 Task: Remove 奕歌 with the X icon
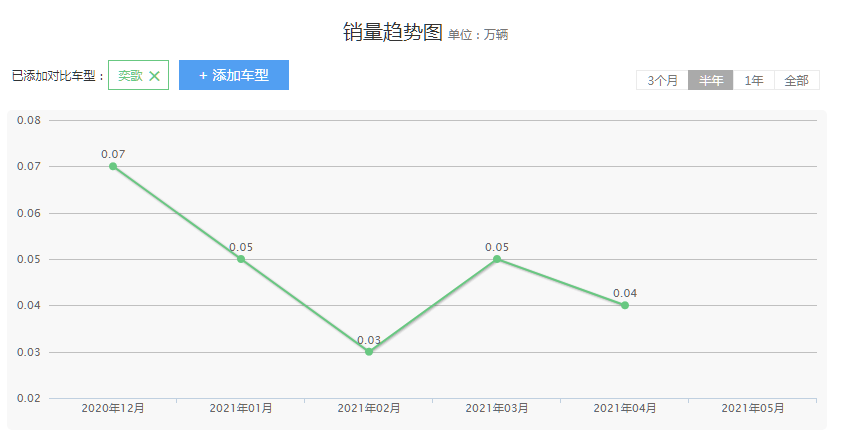(x=154, y=76)
